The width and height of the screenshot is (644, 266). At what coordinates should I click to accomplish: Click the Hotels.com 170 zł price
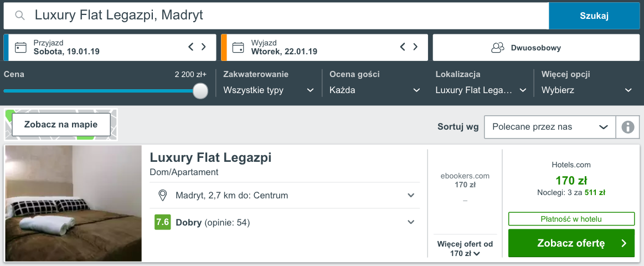571,181
